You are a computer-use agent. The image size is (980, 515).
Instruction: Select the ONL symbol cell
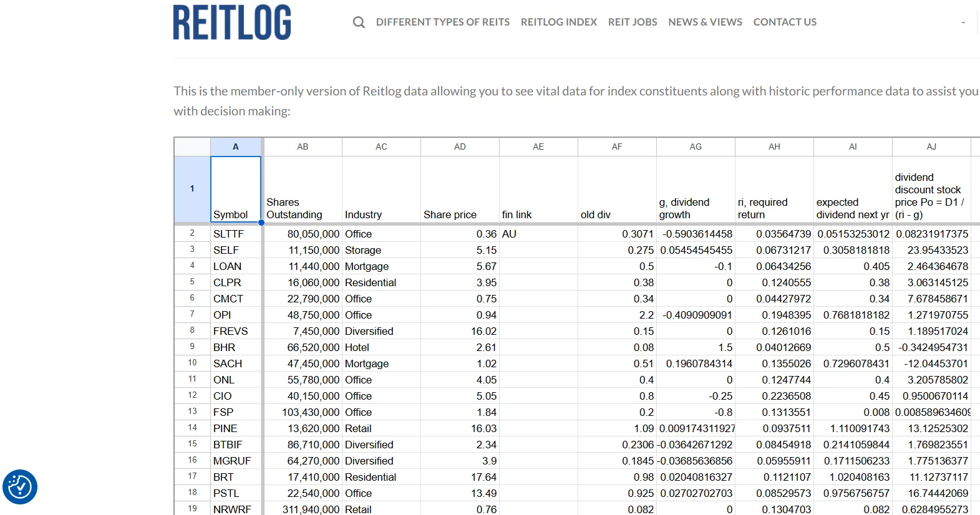pyautogui.click(x=236, y=380)
